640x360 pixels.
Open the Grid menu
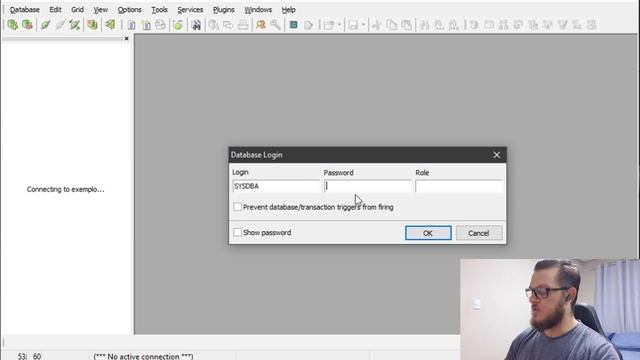[x=77, y=9]
